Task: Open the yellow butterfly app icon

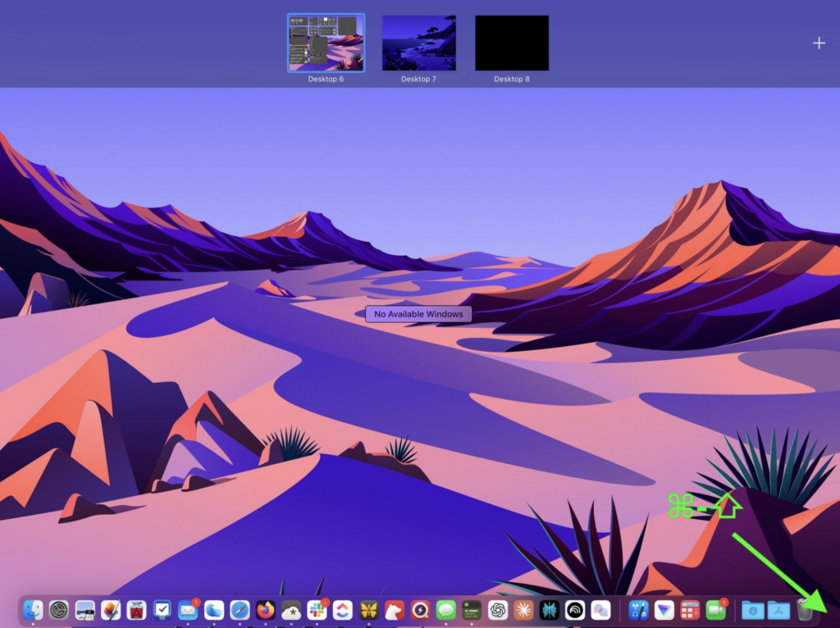Action: 368,610
